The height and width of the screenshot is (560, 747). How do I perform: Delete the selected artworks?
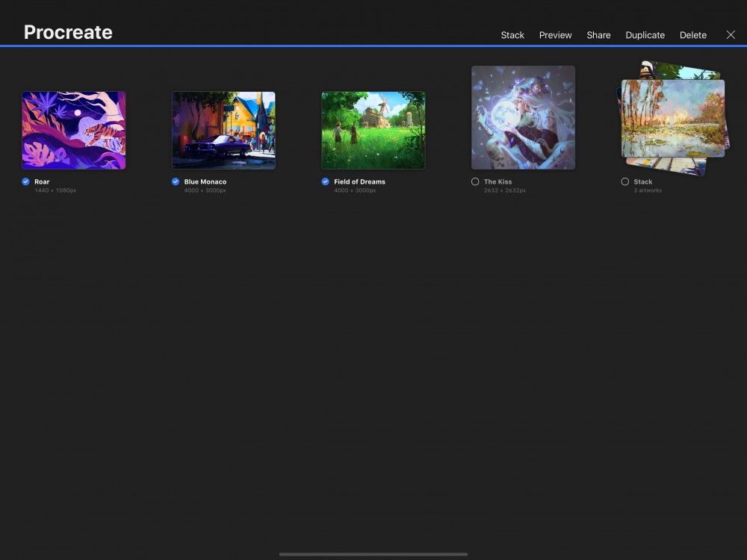(692, 34)
